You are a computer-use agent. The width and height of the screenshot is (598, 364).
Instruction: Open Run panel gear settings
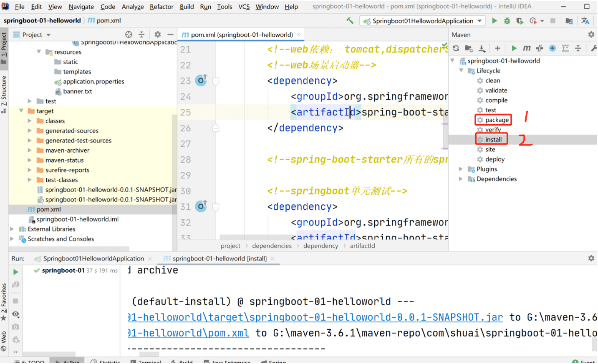point(591,259)
